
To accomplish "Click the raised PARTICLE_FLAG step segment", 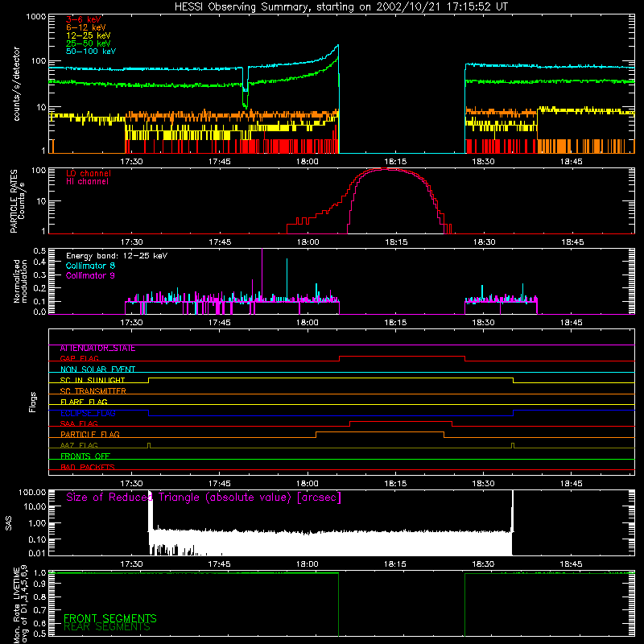I will pyautogui.click(x=380, y=432).
